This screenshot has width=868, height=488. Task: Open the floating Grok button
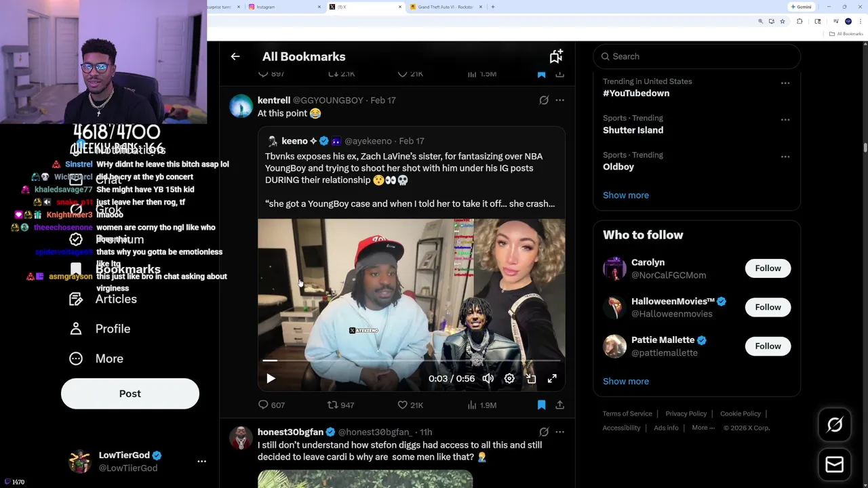835,425
